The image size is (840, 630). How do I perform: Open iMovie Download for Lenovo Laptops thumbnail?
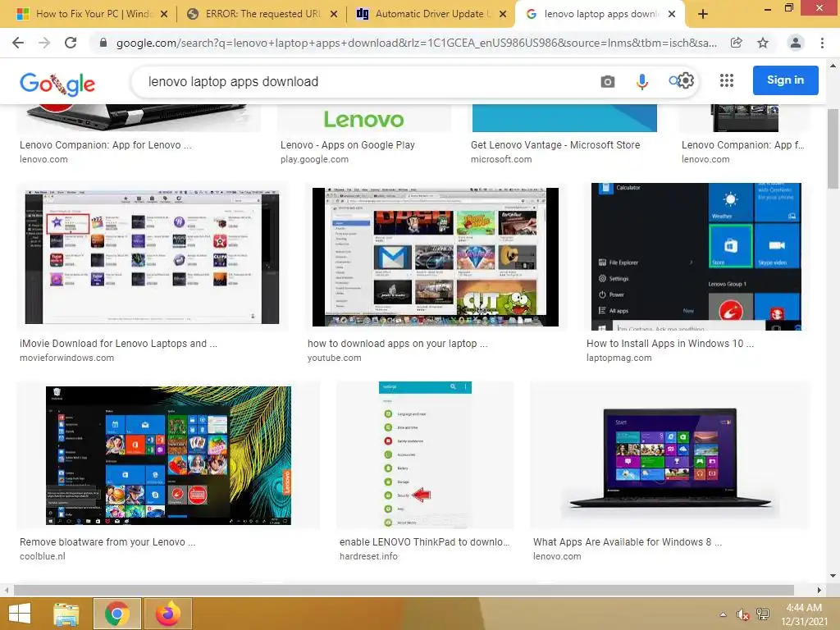[152, 256]
